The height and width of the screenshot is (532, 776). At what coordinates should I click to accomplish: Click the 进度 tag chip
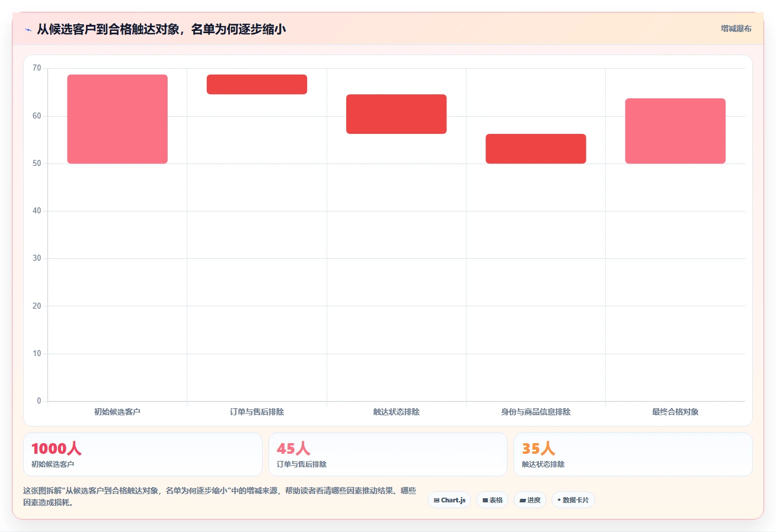point(530,500)
